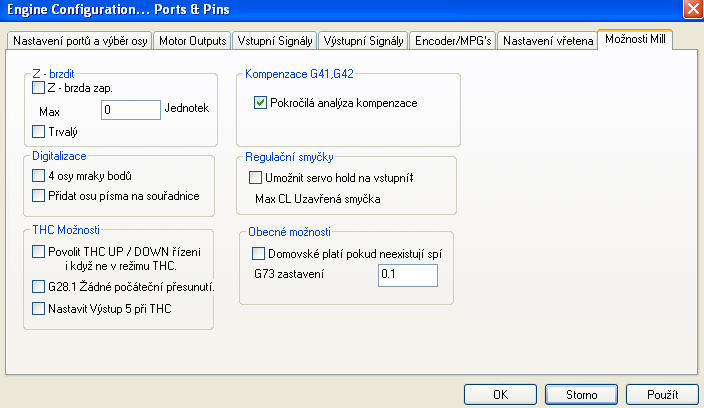Screen dimensions: 704x408
Task: Open the Nastavení portů a výběr osy tab
Action: 80,41
